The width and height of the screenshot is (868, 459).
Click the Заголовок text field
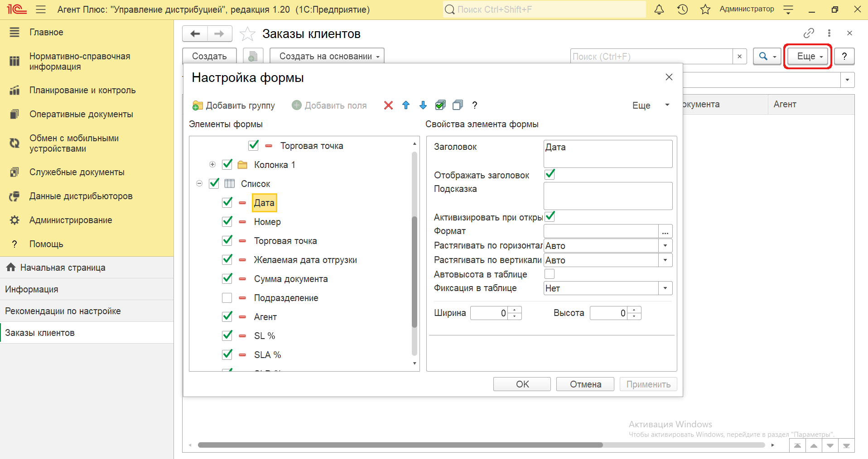pos(608,154)
